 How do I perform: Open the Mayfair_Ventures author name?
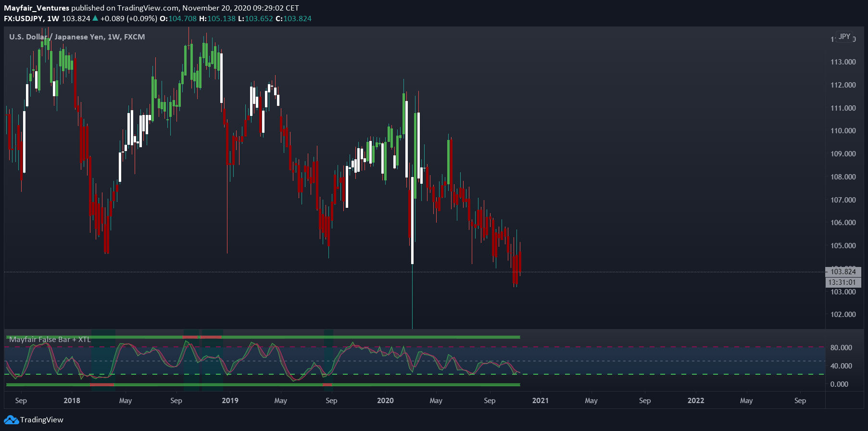coord(37,8)
